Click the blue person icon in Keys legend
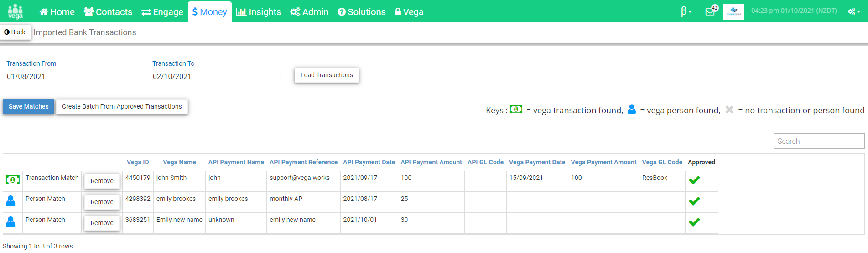Screen dimensions: 868x253 (x=632, y=110)
